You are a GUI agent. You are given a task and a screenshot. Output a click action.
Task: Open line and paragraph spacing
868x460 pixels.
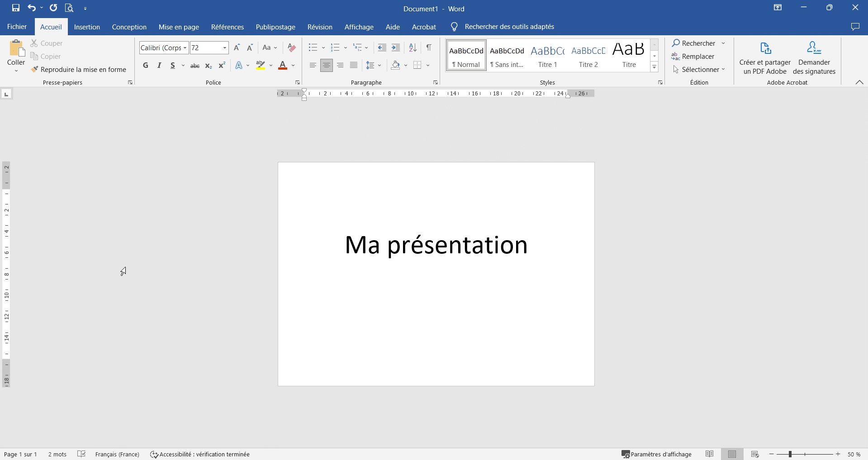(x=370, y=66)
